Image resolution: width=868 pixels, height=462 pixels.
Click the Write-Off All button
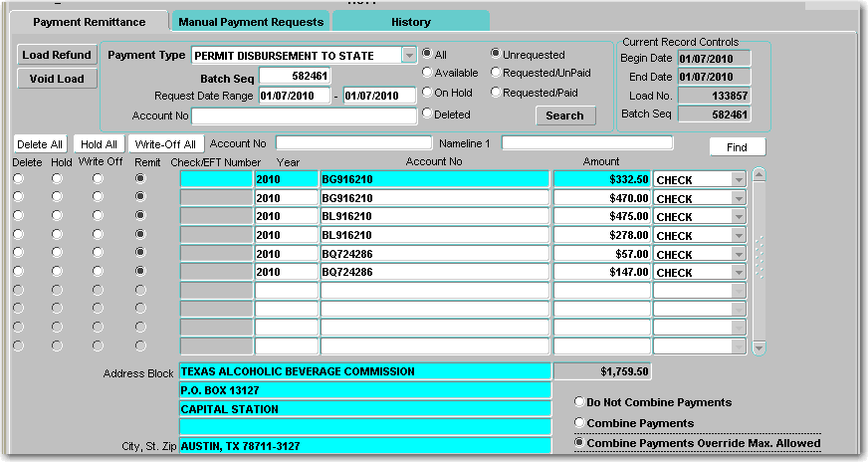(x=165, y=144)
